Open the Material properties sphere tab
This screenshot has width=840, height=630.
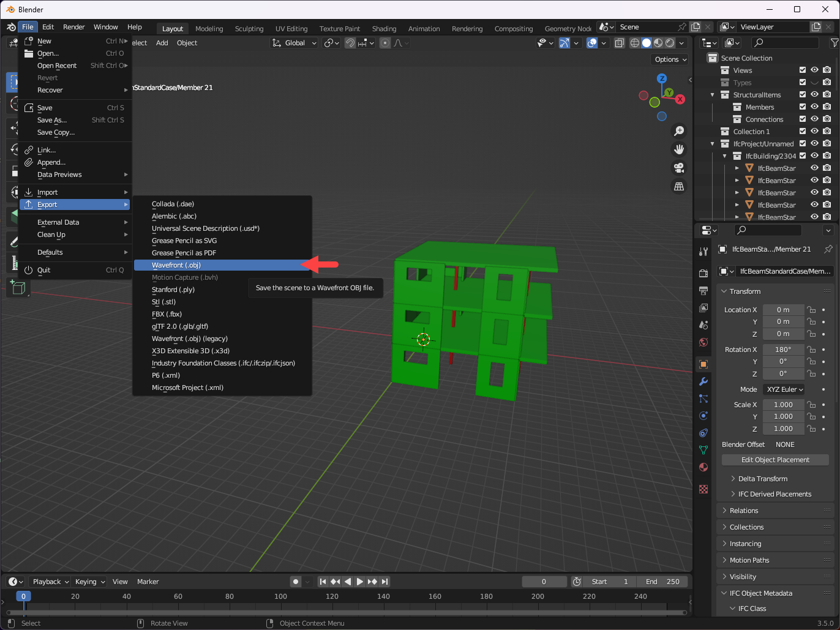tap(703, 467)
